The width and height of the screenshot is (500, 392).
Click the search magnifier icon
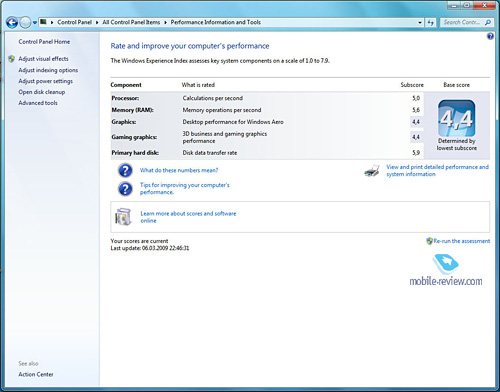click(488, 22)
